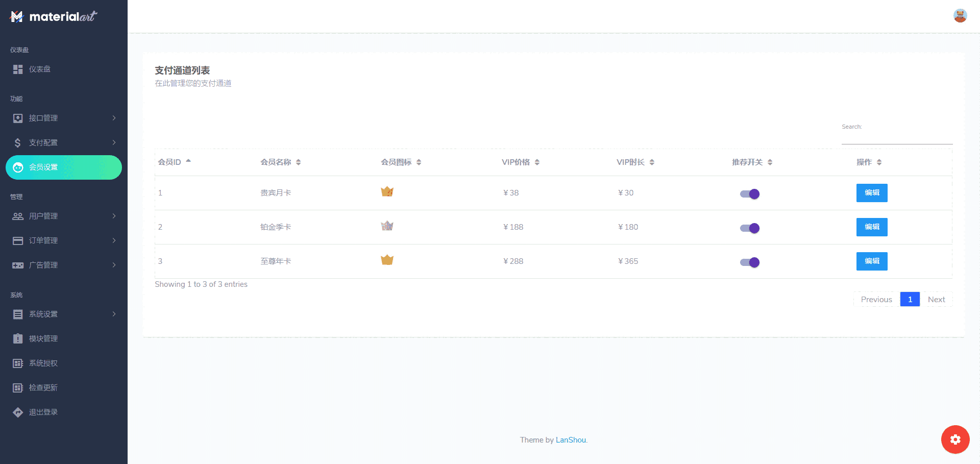
Task: Click the crown icon for 铂金季卡
Action: pos(387,226)
